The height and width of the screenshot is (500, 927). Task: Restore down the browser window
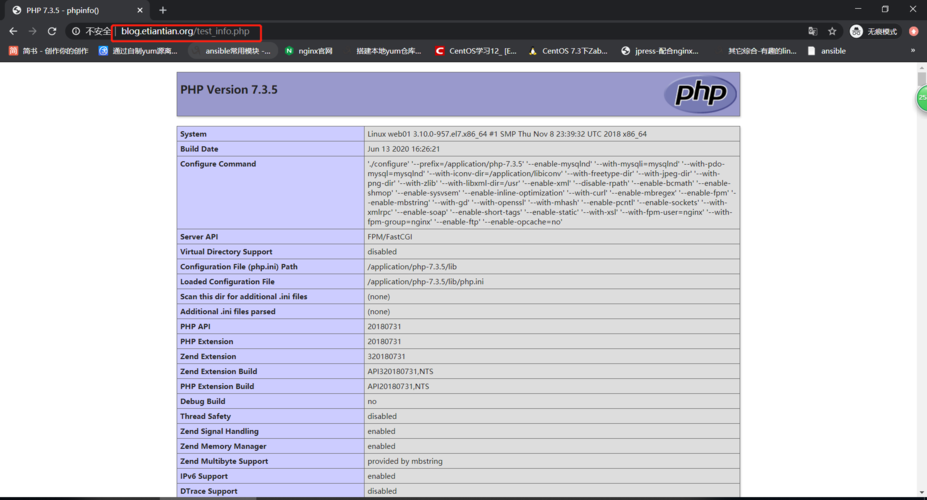[x=885, y=9]
